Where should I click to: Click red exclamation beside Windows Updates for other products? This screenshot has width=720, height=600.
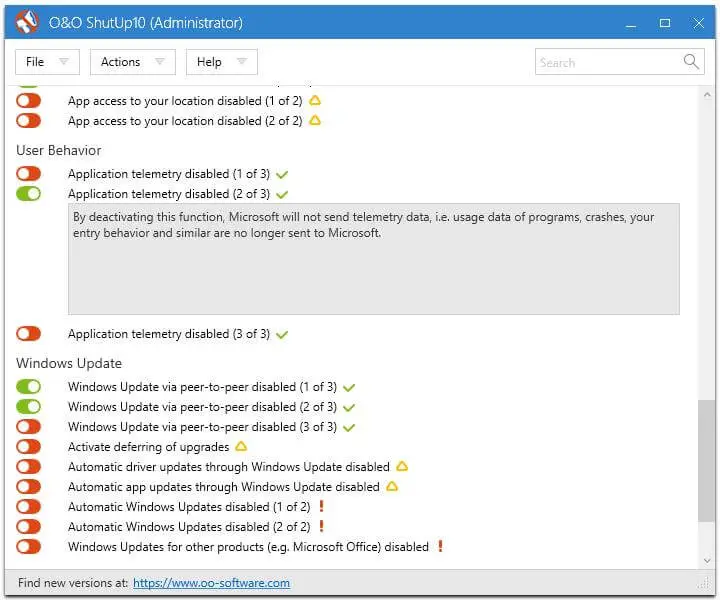[440, 546]
